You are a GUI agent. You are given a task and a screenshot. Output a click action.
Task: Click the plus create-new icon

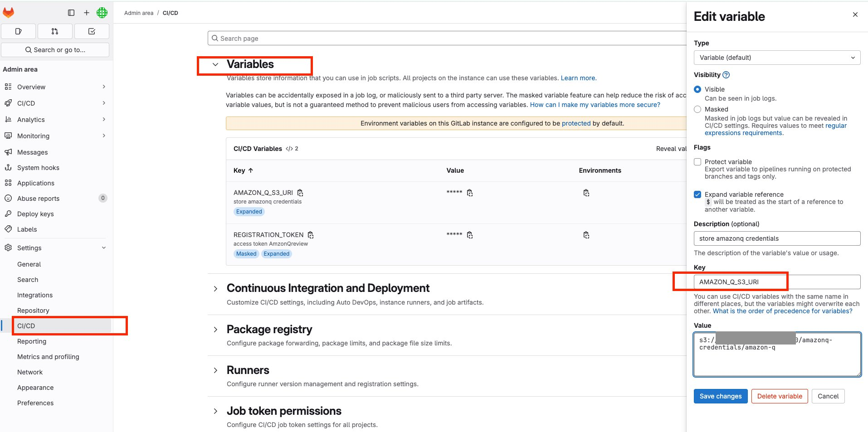click(x=86, y=13)
